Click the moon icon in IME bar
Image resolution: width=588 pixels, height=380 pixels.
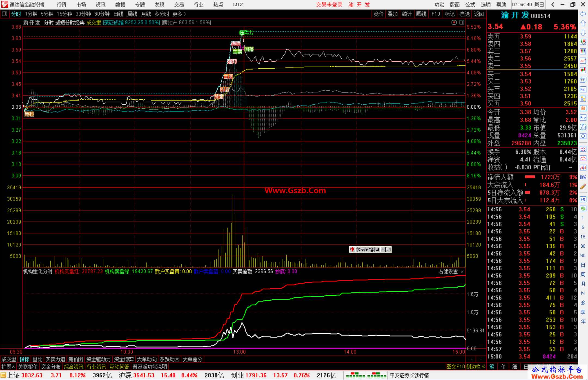pyautogui.click(x=377, y=250)
